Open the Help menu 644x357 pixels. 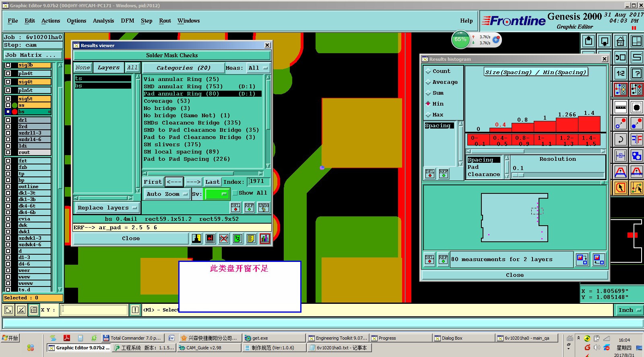[466, 21]
